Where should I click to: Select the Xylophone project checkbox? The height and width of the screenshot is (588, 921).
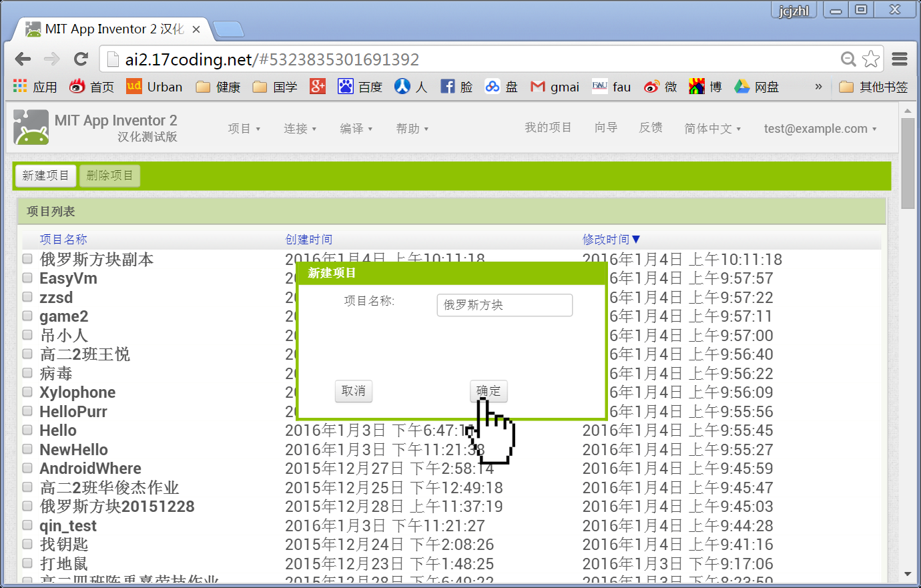pos(27,392)
